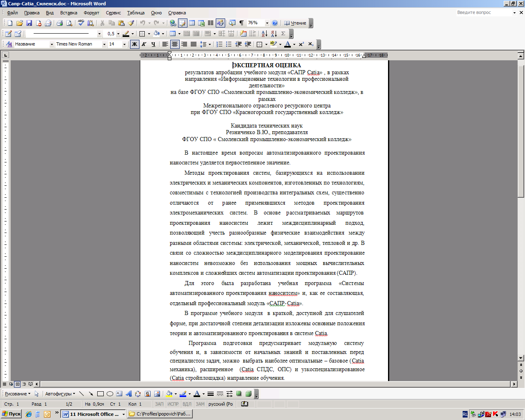Open the Times New Roman font dropdown
The image size is (525, 420).
pyautogui.click(x=104, y=44)
